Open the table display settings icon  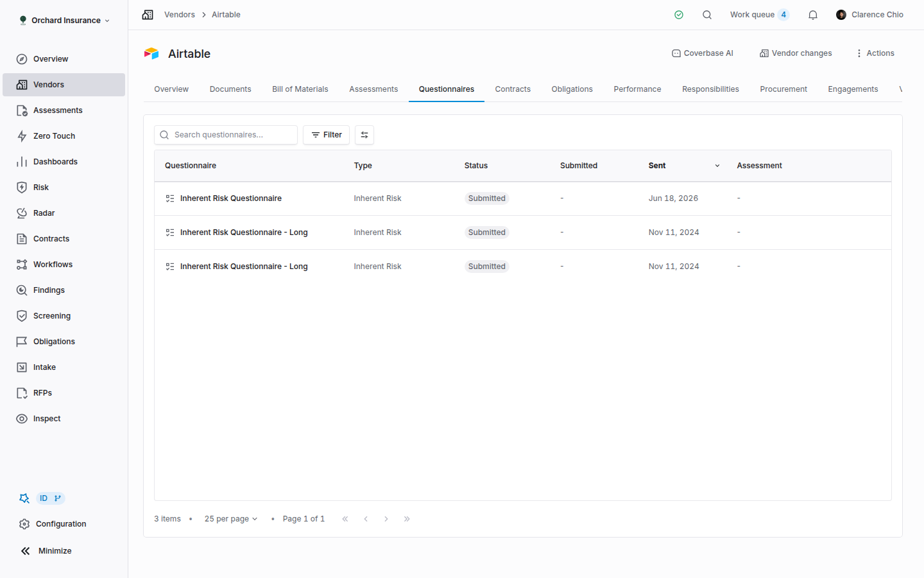click(x=364, y=135)
